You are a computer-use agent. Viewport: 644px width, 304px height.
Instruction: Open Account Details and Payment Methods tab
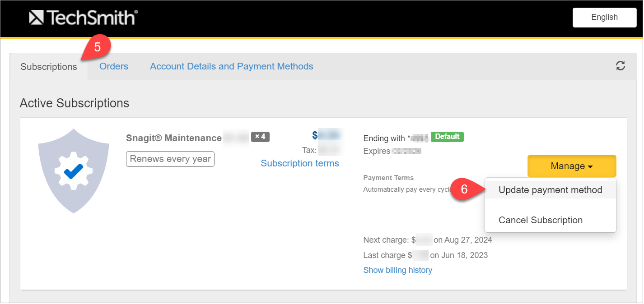[x=231, y=66]
